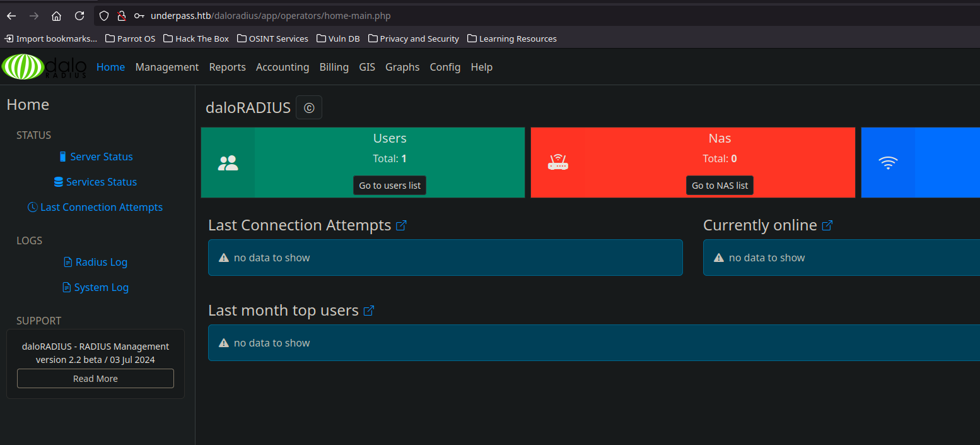Open the Accounting menu
Screen dimensions: 980x445
click(283, 67)
